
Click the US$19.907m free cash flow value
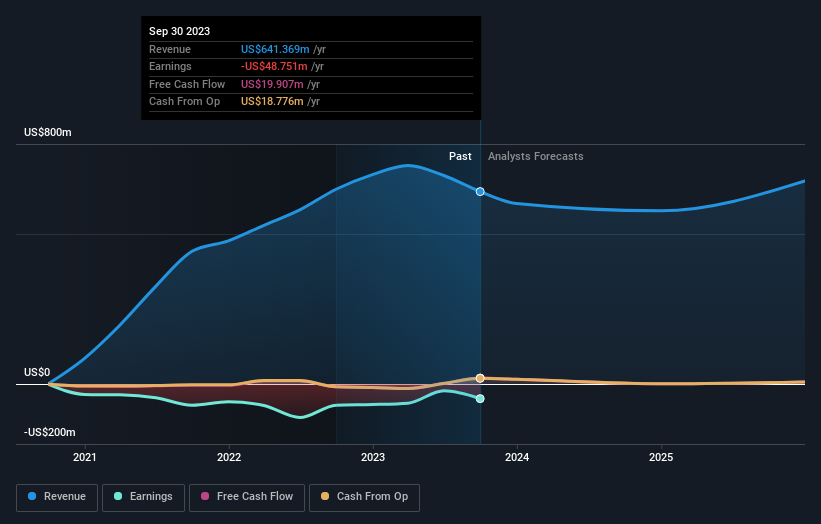[x=272, y=84]
